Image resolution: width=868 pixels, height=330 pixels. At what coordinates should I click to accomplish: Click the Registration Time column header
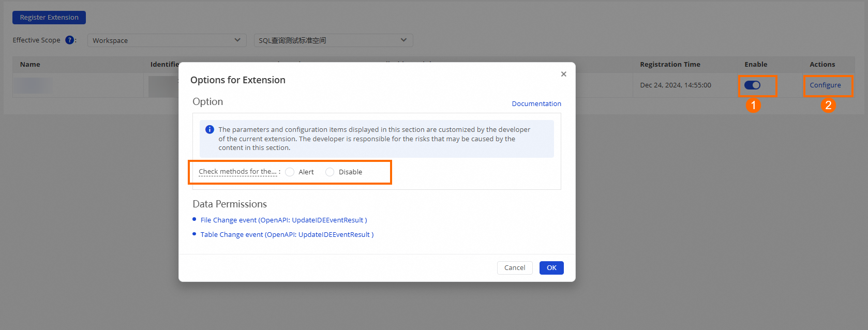click(x=670, y=65)
